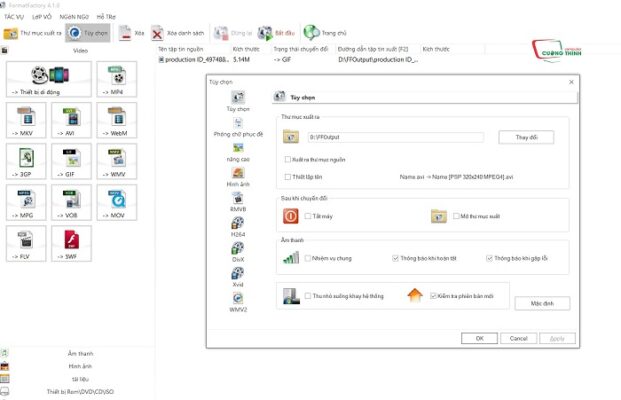The image size is (621, 400).
Task: Click the output folder path field
Action: [396, 137]
